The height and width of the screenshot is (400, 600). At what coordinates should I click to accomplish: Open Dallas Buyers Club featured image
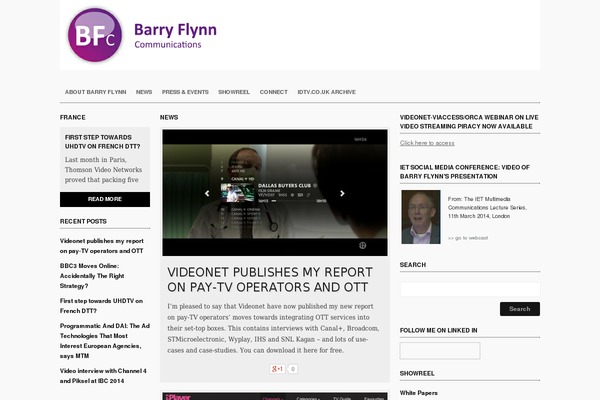275,193
